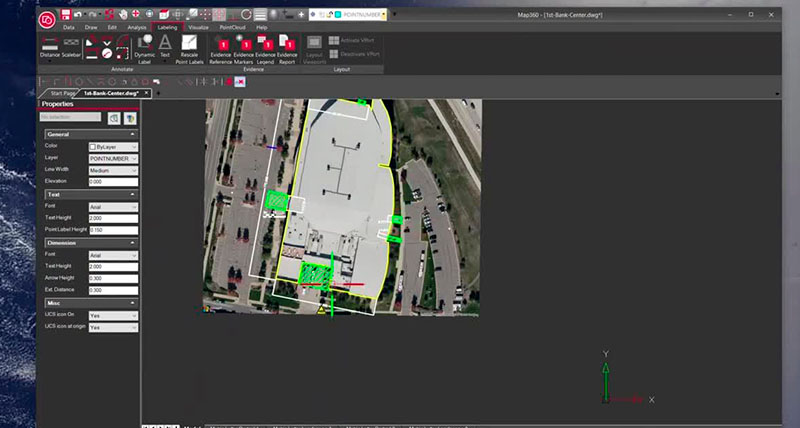The width and height of the screenshot is (800, 428).
Task: Open the Layer dropdown in Properties
Action: [x=113, y=158]
